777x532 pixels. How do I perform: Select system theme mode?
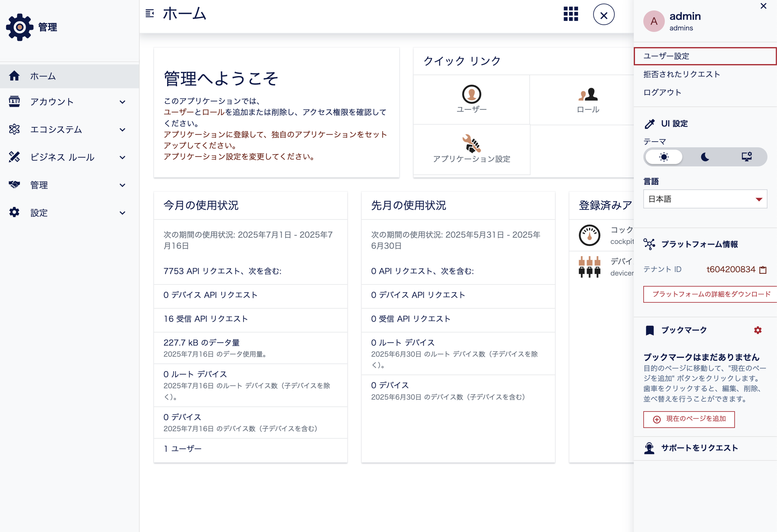747,157
